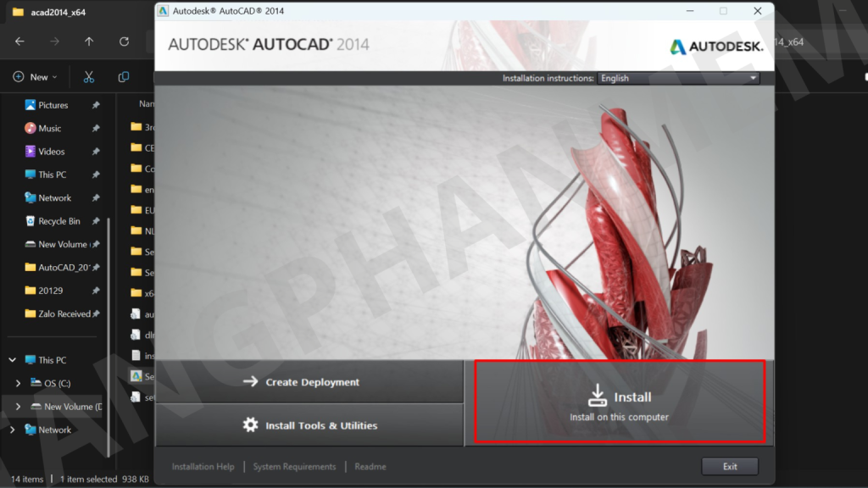This screenshot has width=868, height=488.
Task: Open Create Deployment option
Action: 310,382
